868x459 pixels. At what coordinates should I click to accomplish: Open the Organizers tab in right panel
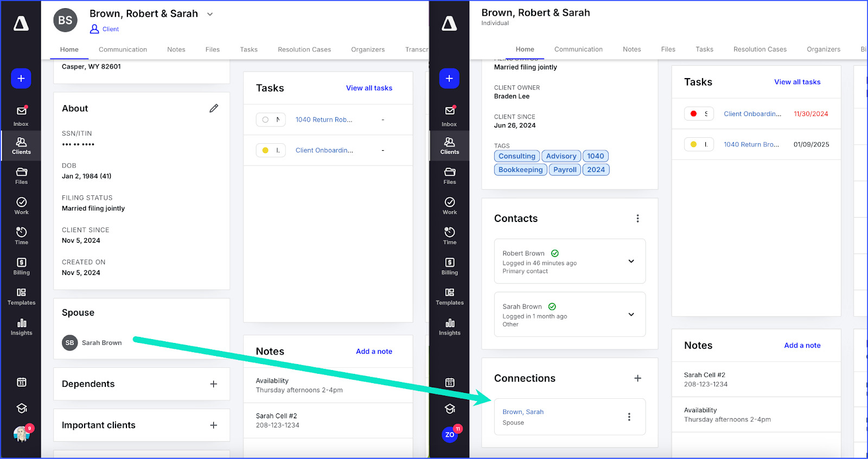click(x=823, y=49)
